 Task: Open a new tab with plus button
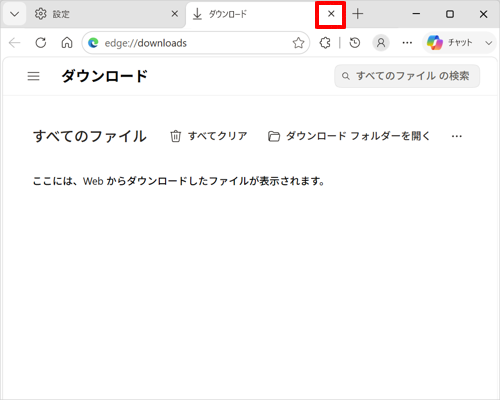[358, 14]
